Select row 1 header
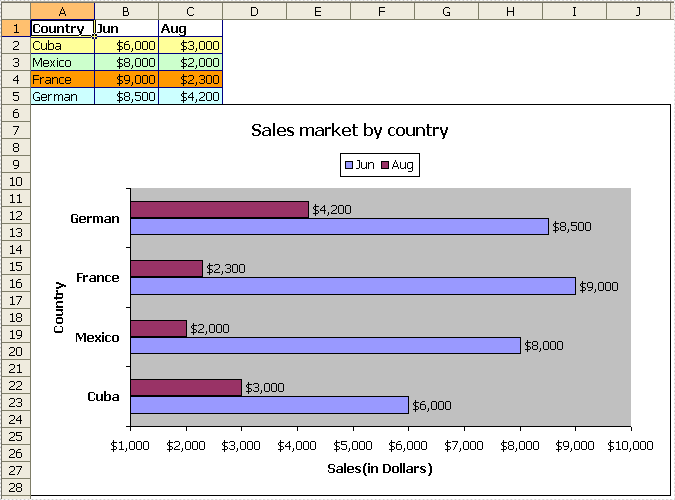 16,28
